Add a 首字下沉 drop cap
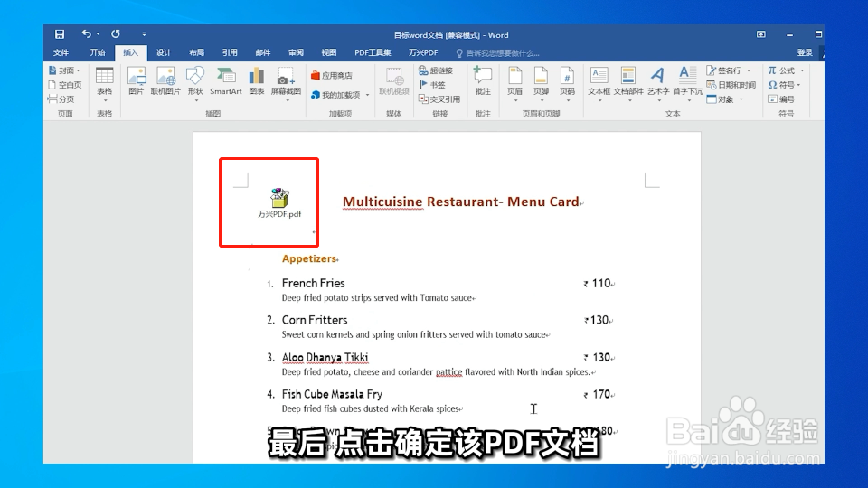The image size is (868, 488). 687,83
